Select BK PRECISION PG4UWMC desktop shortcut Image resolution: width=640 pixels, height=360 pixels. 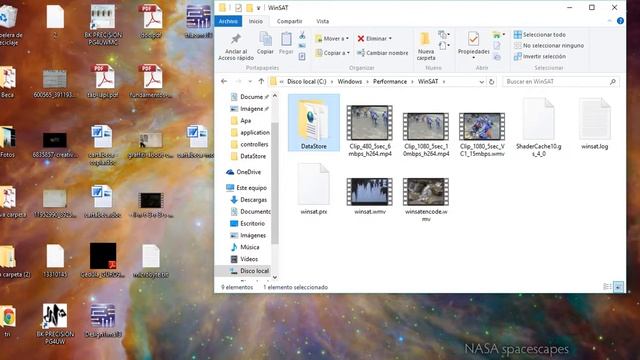[103, 25]
